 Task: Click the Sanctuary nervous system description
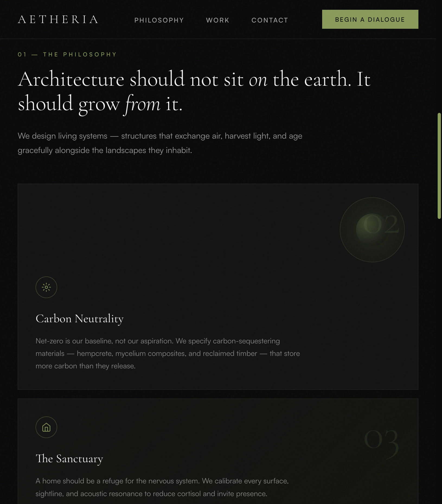click(162, 487)
